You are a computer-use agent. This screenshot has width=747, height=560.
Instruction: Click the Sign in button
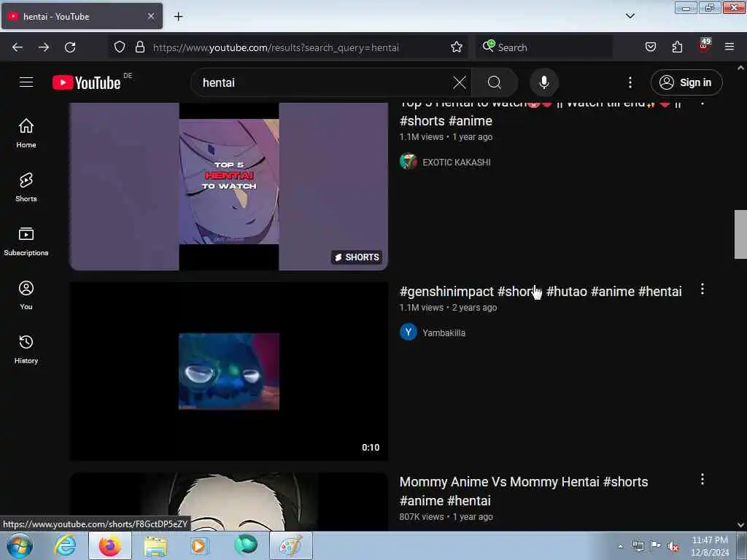[686, 82]
